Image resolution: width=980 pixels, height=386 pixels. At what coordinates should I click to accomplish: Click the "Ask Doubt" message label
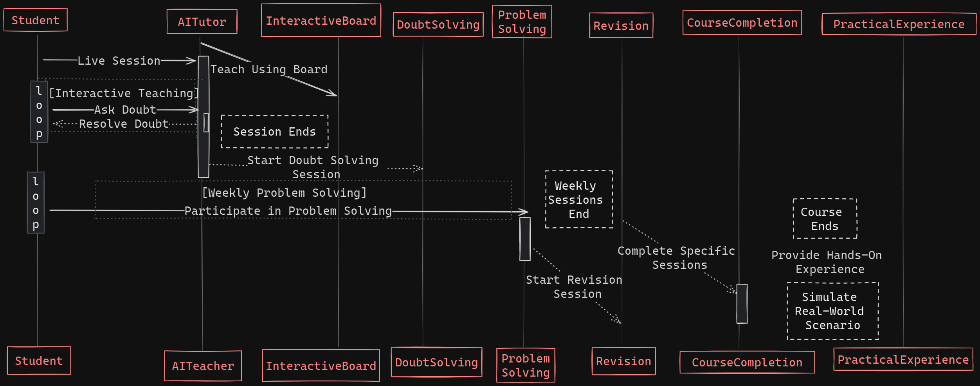click(x=125, y=110)
